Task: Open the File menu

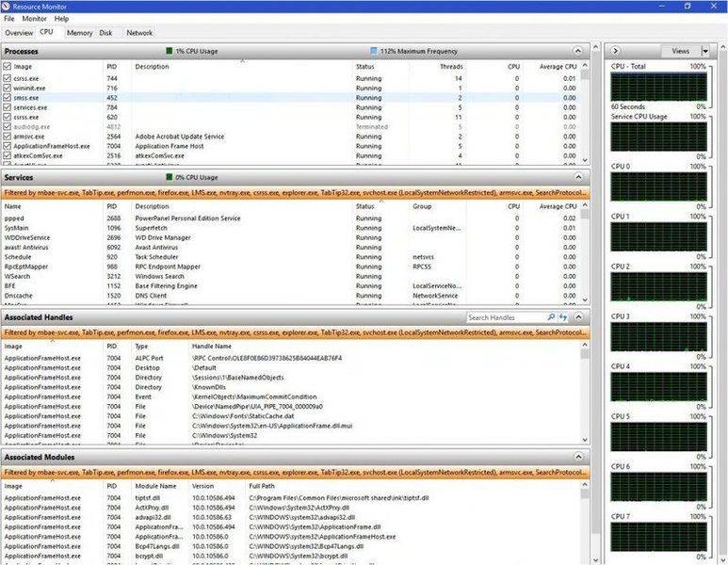Action: click(x=9, y=19)
